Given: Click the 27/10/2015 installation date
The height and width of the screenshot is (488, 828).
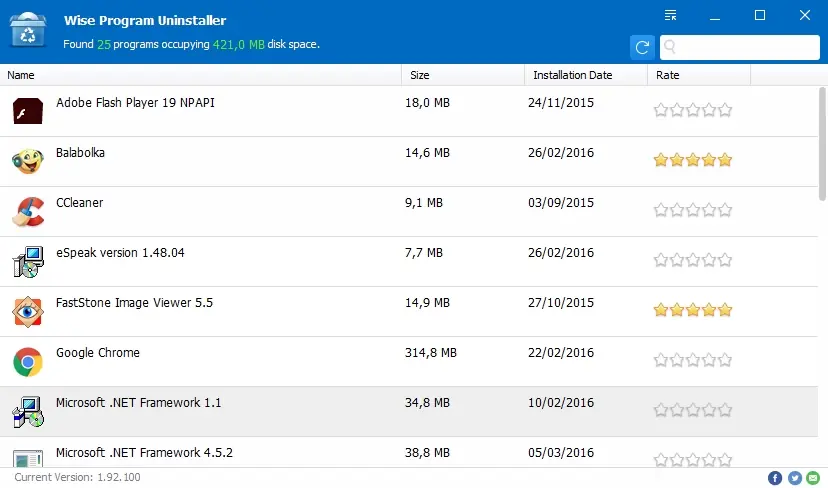Looking at the screenshot, I should [x=561, y=303].
